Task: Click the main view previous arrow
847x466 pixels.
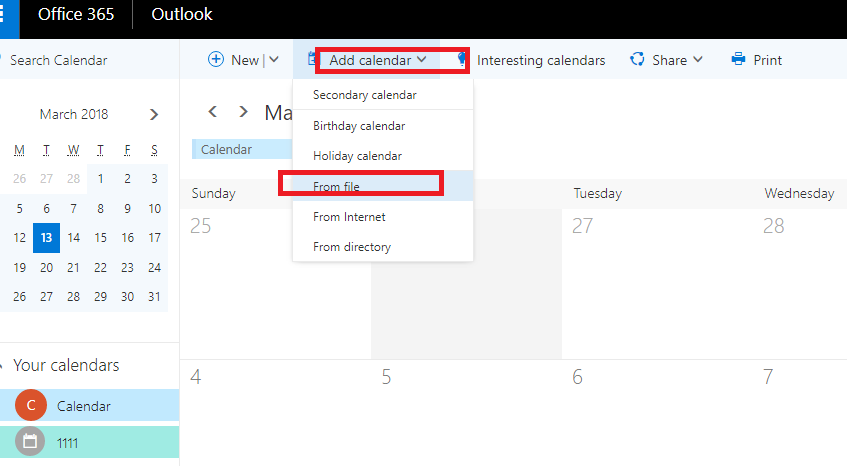Action: pyautogui.click(x=213, y=112)
